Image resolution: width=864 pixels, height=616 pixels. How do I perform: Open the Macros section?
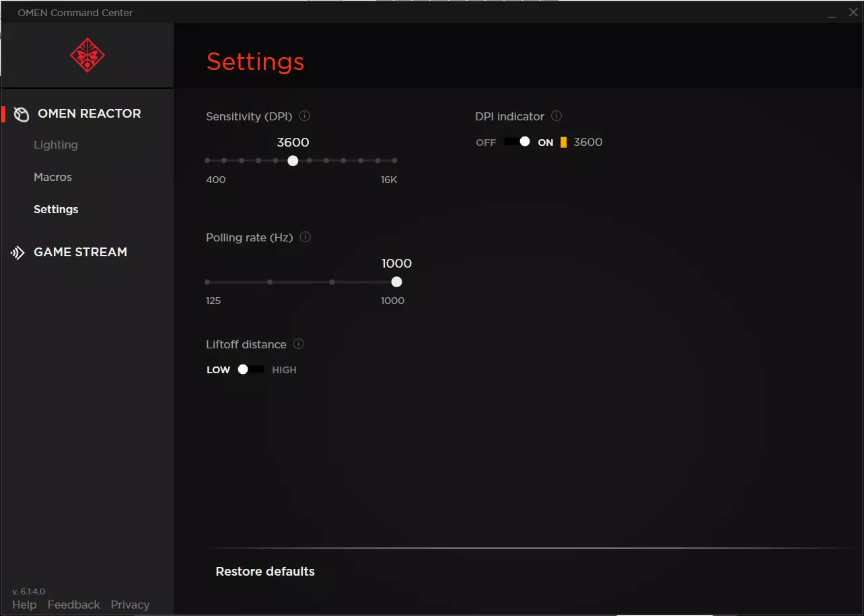[52, 177]
